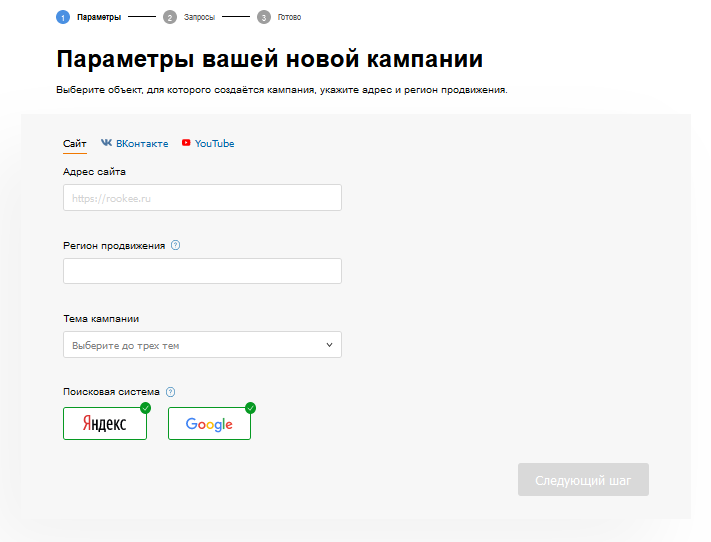The width and height of the screenshot is (711, 542).
Task: Toggle the Google search engine option
Action: coord(209,424)
